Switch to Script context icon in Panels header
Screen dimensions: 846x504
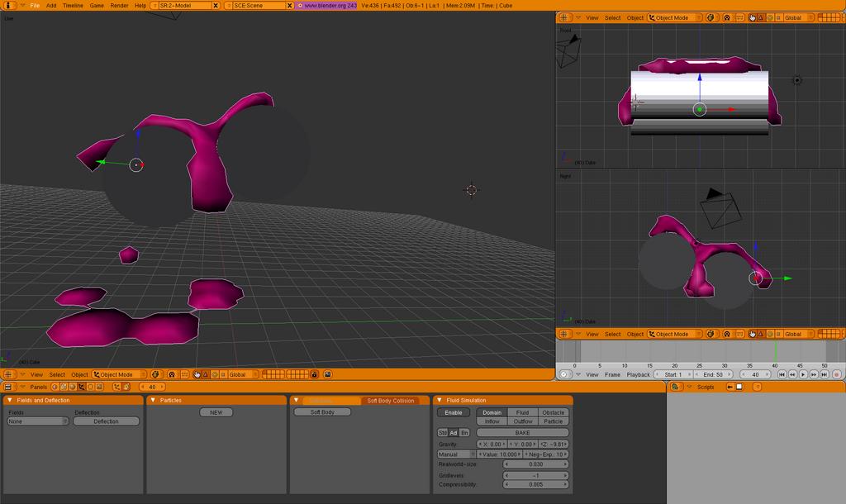pos(63,387)
